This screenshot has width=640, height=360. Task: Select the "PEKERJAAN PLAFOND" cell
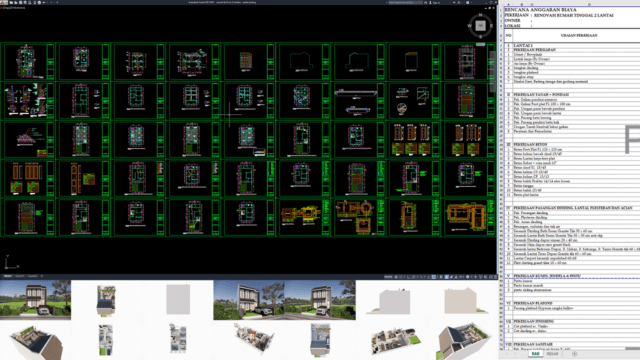[x=533, y=303]
